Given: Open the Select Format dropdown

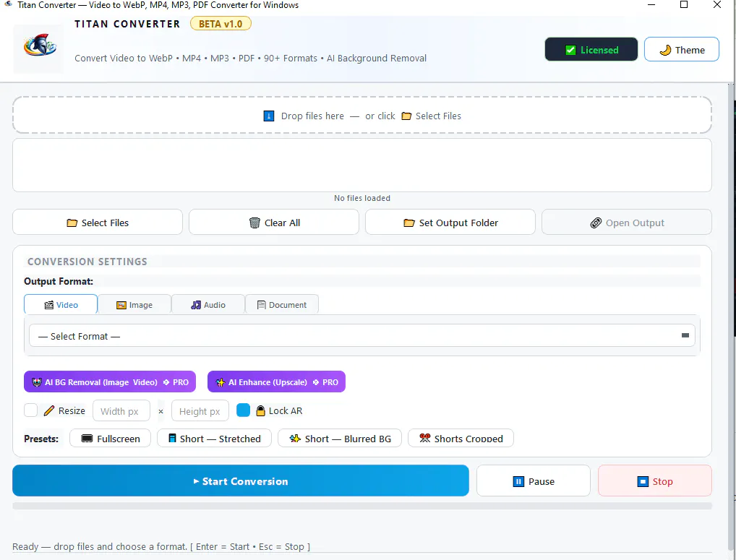Looking at the screenshot, I should 362,335.
